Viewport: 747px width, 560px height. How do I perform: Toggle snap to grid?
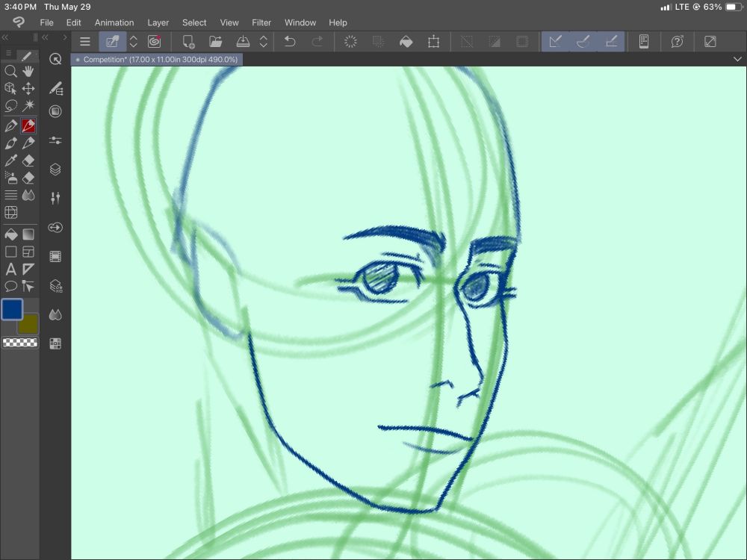[611, 42]
